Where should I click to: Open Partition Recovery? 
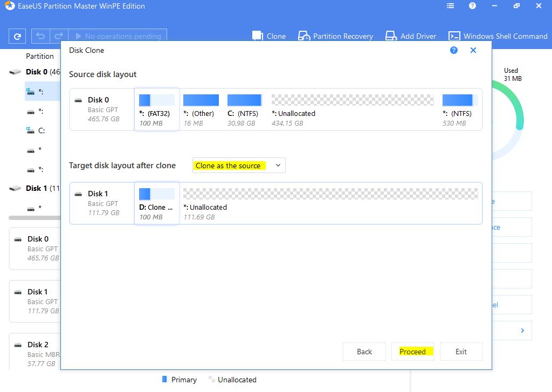335,36
